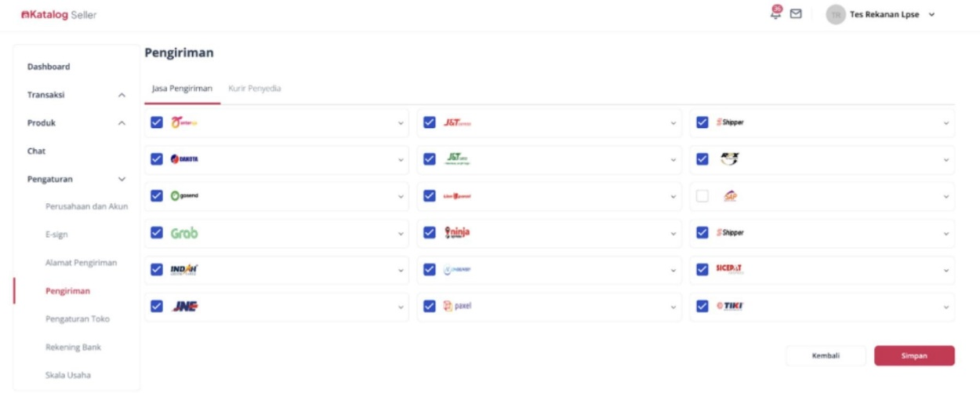
Task: Click the Paxel courier logo
Action: (457, 306)
